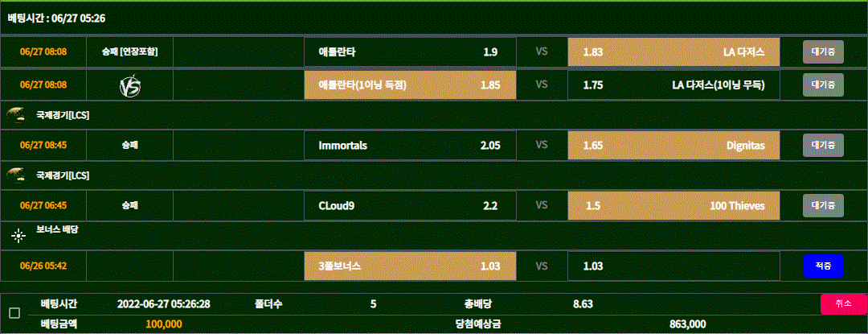This screenshot has height=334, width=868.
Task: Select the Immortals 2.05 odds cell
Action: point(410,146)
